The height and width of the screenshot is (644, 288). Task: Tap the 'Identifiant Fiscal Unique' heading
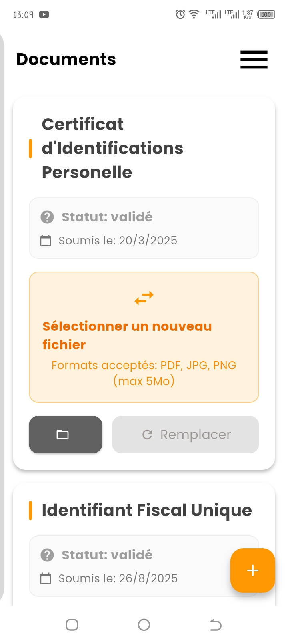point(147,511)
